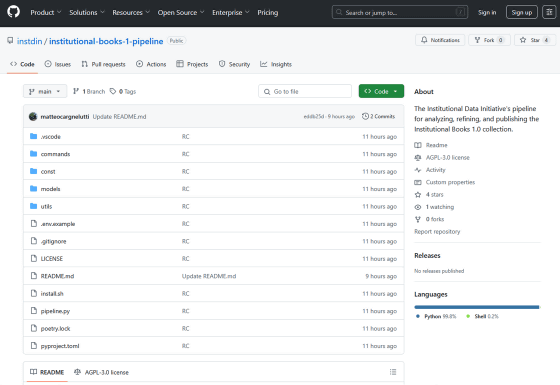This screenshot has height=385, width=560.
Task: Click the Go to file search field
Action: pyautogui.click(x=305, y=91)
